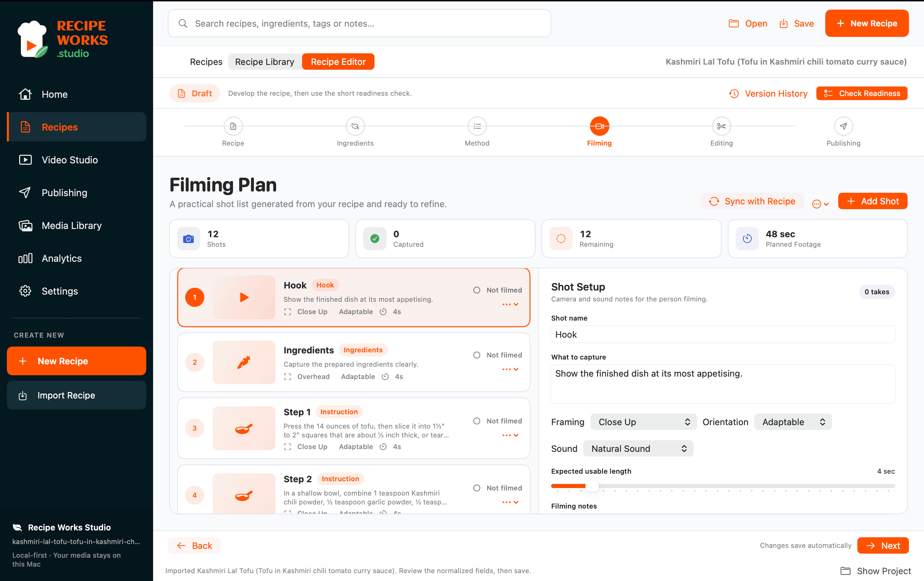Click the Check Readiness button
Screen dimensions: 924x581
pos(862,93)
